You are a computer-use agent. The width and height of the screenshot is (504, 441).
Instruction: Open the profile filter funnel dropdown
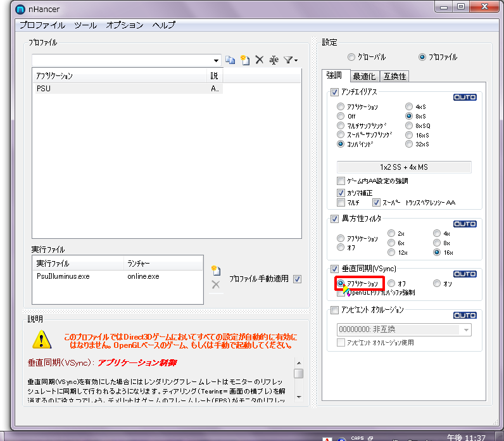tap(291, 60)
